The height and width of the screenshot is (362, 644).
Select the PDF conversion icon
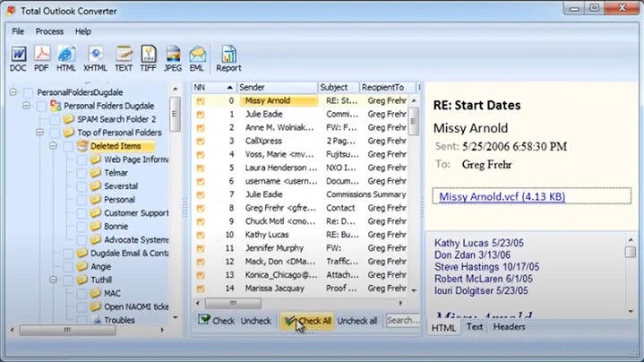point(42,56)
